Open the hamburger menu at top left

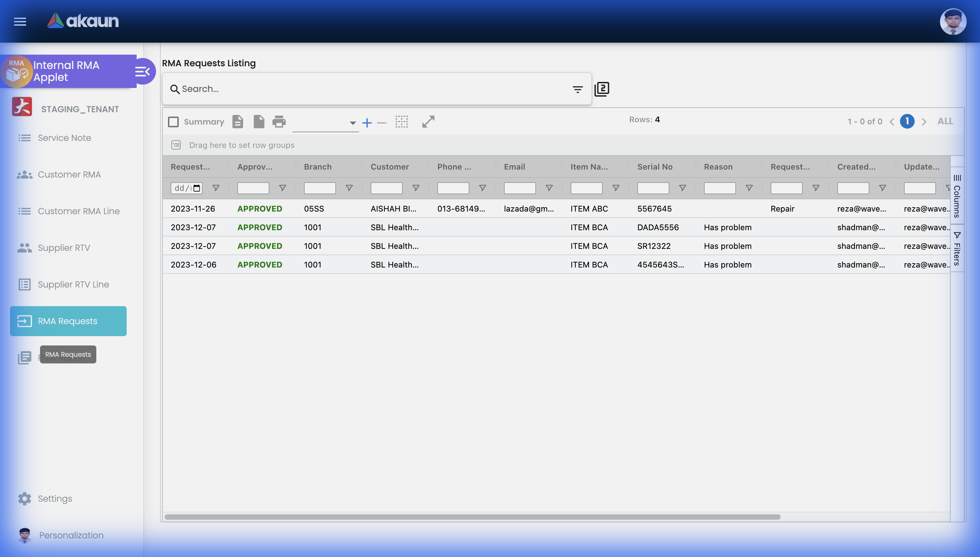[20, 22]
